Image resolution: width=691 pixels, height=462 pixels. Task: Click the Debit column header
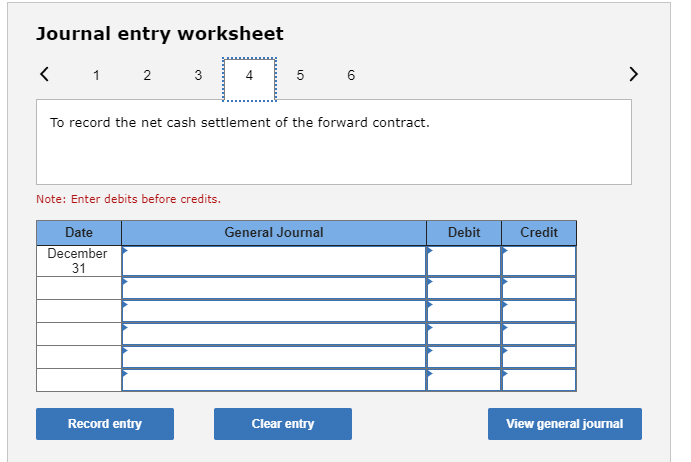(x=464, y=233)
